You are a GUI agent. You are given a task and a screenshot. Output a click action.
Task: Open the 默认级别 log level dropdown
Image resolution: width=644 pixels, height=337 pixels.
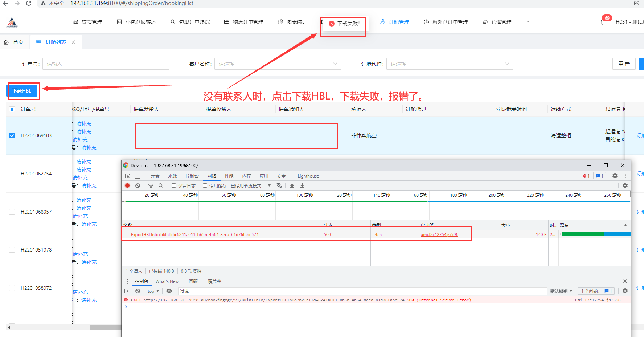(561, 291)
